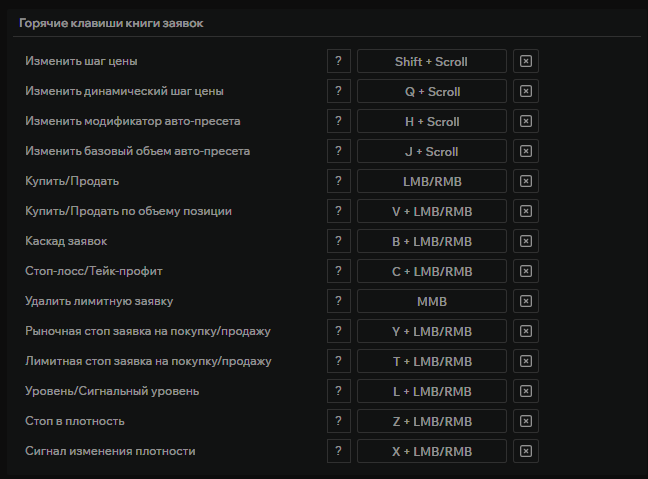The width and height of the screenshot is (648, 479).
Task: Clear the LMB/RMB hotkey for Купить/Продать
Action: pos(526,181)
